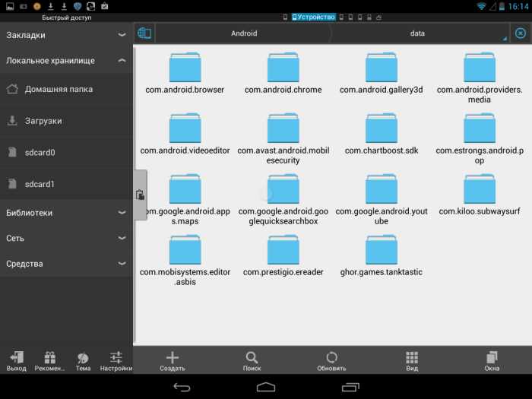Viewport: 532px width, 399px height.
Task: Expand the Средства section
Action: 67,264
